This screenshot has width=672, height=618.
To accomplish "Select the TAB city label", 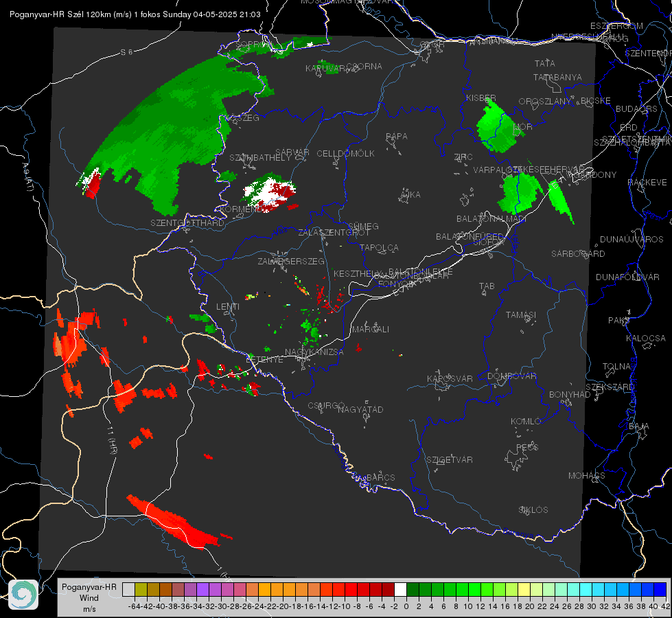I will click(x=487, y=286).
